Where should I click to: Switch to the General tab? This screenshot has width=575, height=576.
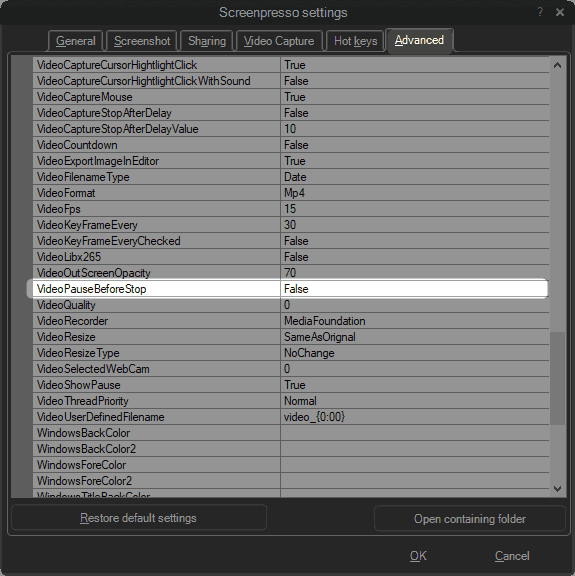(75, 41)
